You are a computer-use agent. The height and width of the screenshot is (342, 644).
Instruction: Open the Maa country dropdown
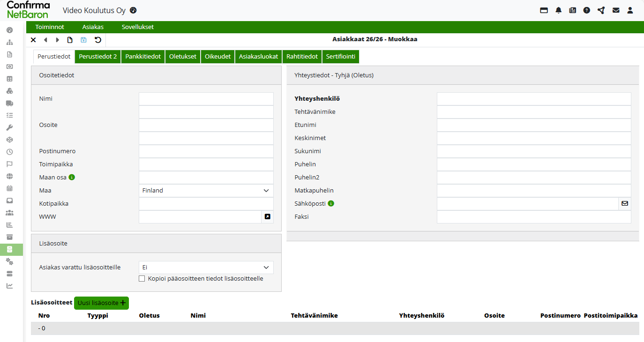coord(206,191)
